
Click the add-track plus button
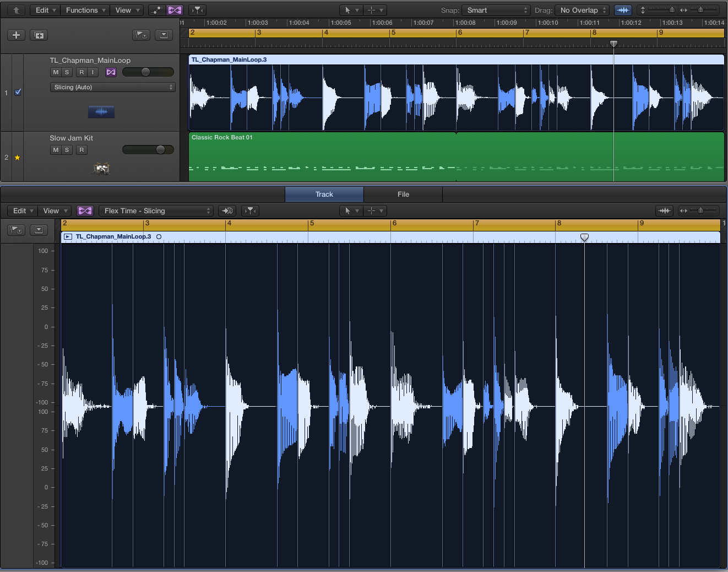click(16, 35)
